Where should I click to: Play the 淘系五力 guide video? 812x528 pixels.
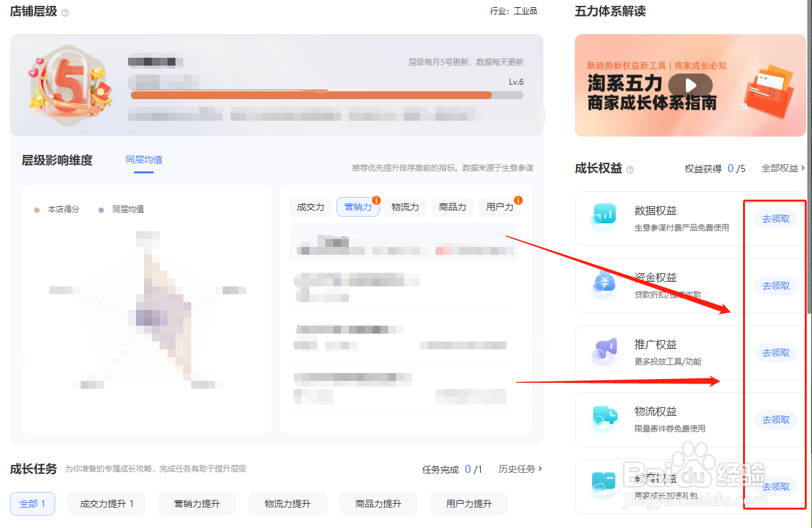coord(690,85)
